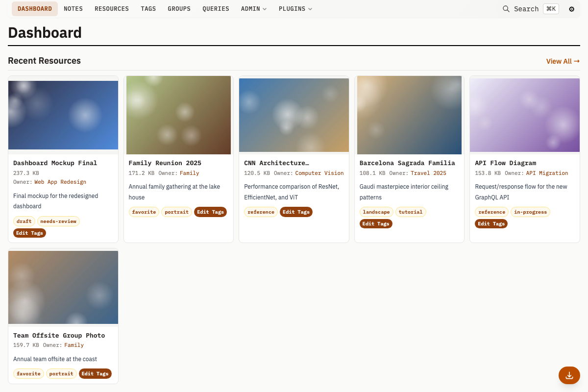The width and height of the screenshot is (588, 392).
Task: Edit tags on Dashboard Mockup Final
Action: pyautogui.click(x=29, y=233)
